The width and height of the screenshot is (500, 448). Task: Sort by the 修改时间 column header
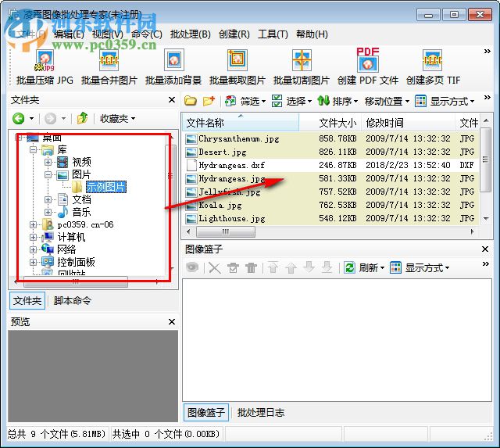(x=408, y=123)
